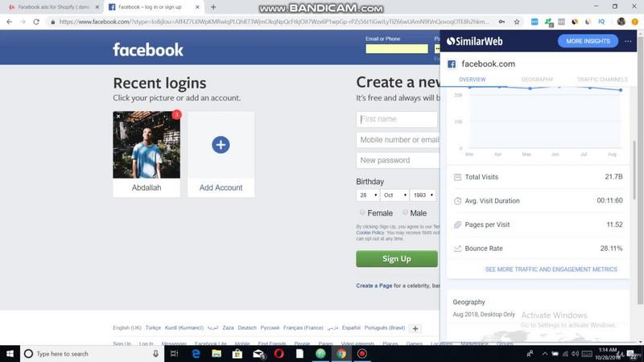Click the green Sign Up button
644x362 pixels.
[x=397, y=259]
